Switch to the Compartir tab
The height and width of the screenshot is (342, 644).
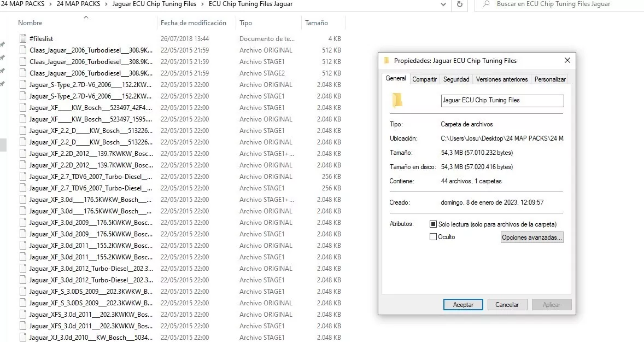(x=424, y=79)
